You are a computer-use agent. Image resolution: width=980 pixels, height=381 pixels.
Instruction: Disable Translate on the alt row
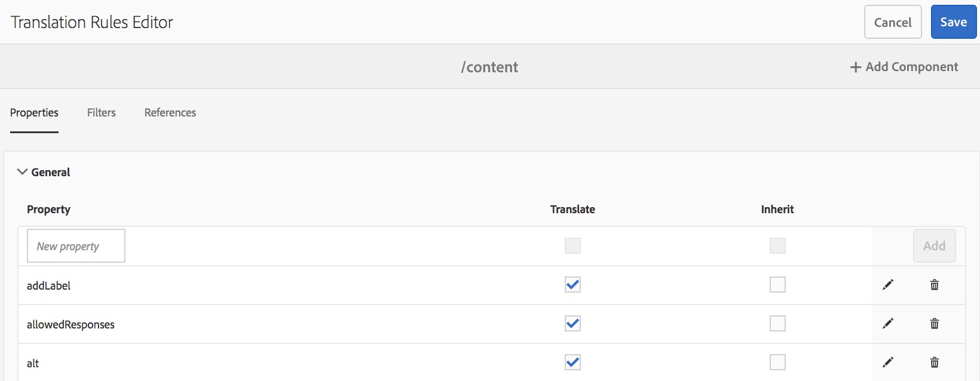coord(572,362)
